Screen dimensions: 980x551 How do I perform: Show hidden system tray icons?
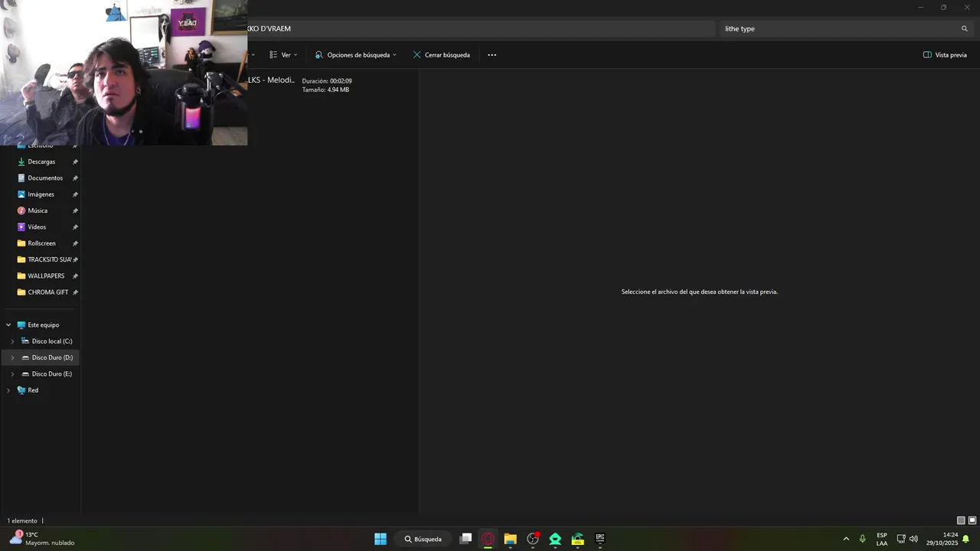[846, 539]
